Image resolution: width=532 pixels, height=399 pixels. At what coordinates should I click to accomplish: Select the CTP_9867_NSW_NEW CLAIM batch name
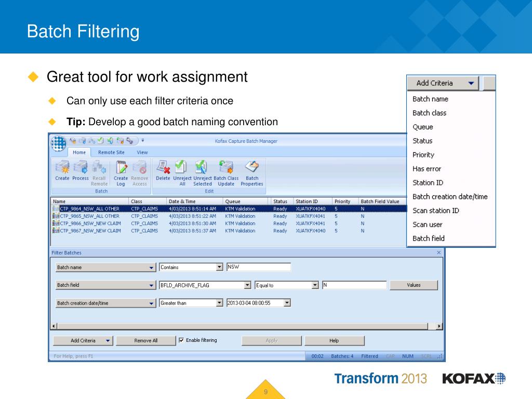pos(90,231)
